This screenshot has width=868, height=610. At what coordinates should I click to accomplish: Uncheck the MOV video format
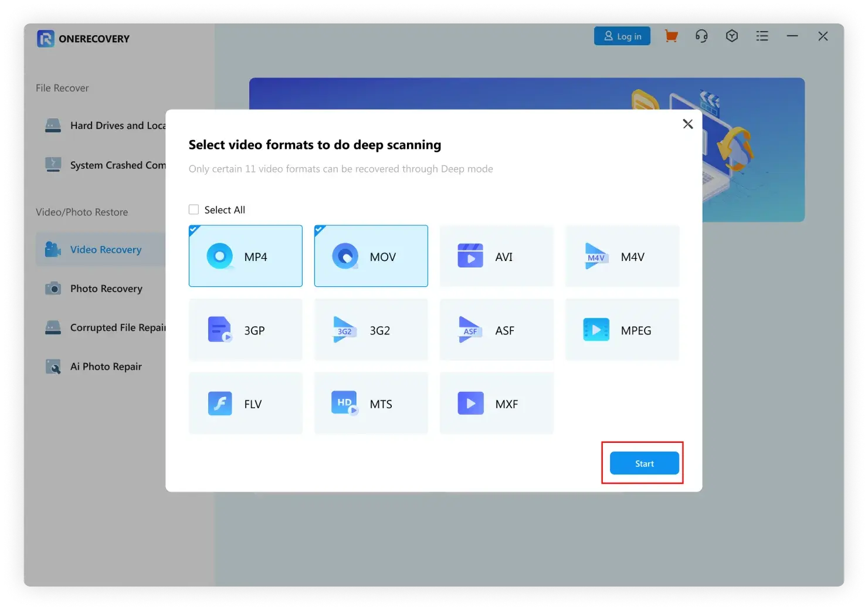371,256
